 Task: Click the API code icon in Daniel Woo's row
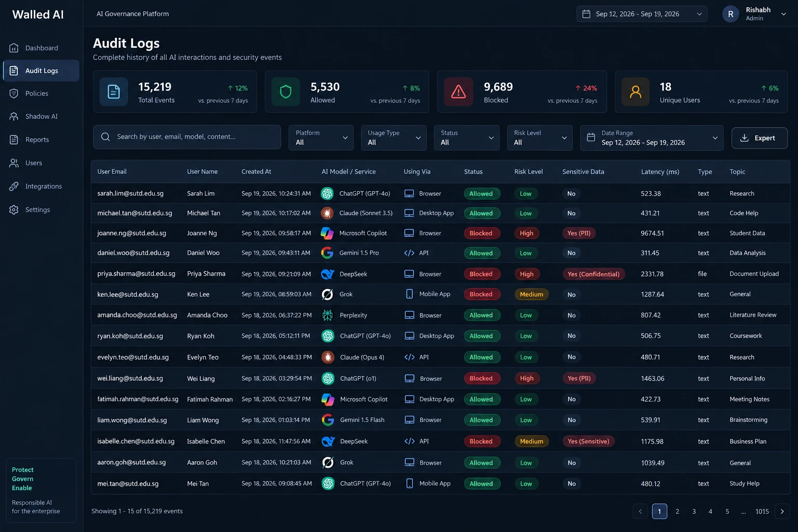(409, 253)
